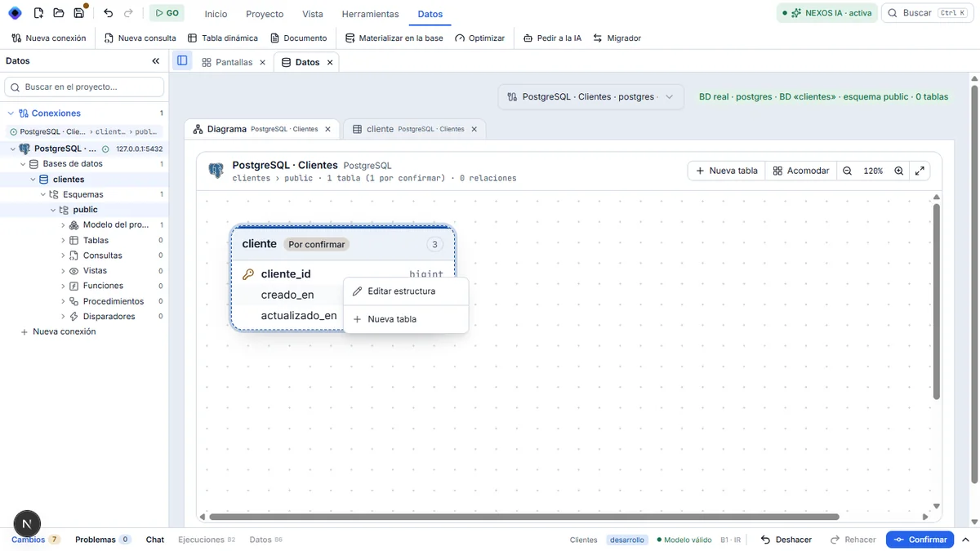Choose Nueva tabla from context menu
The height and width of the screenshot is (551, 980).
coord(406,319)
